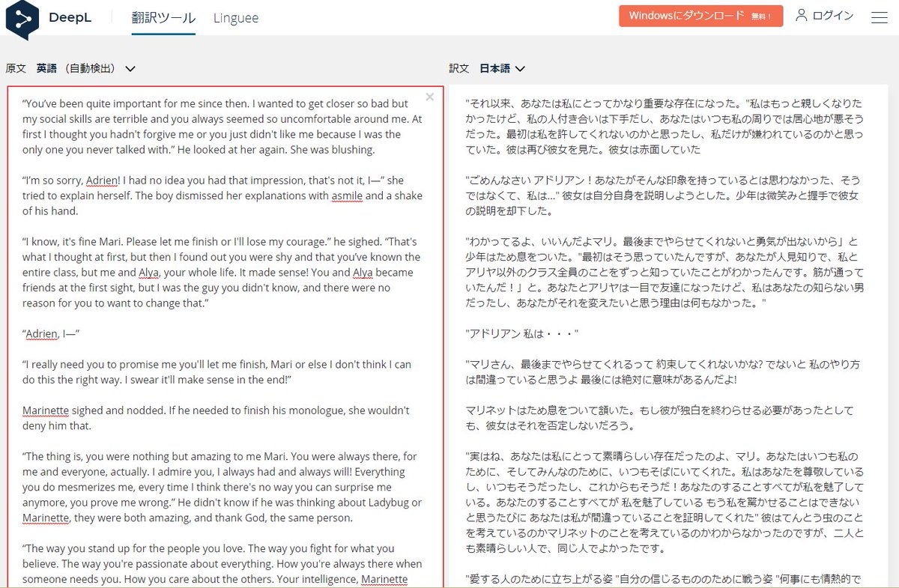
Task: Click the 原文 label
Action: [16, 68]
